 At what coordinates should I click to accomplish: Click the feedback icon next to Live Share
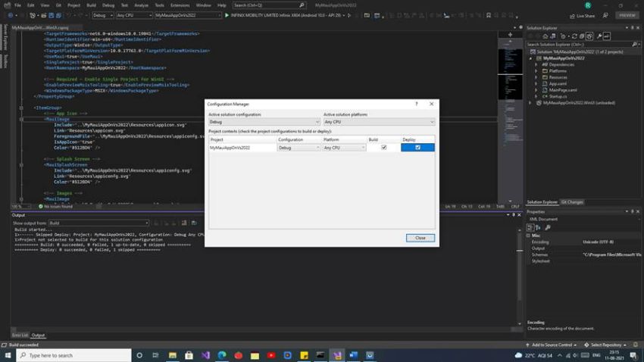[x=605, y=15]
